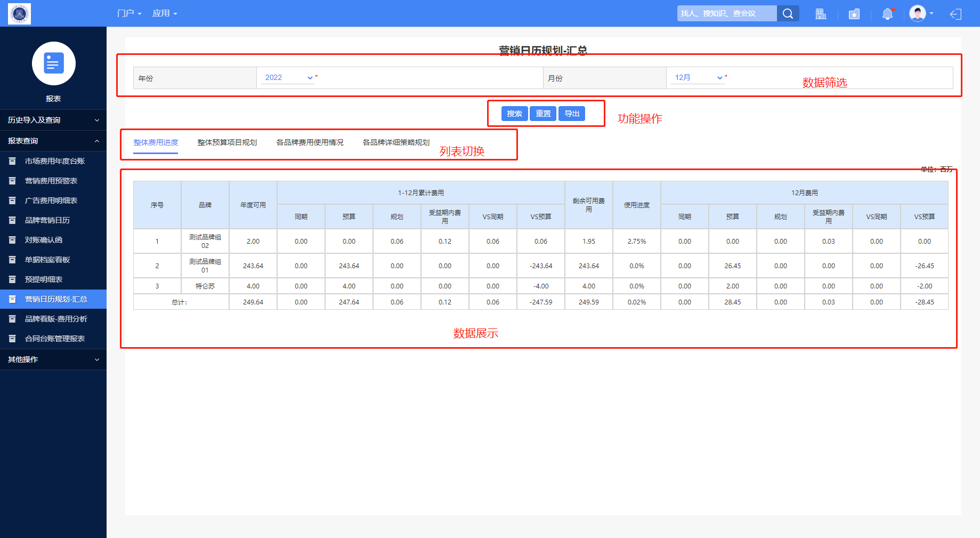The height and width of the screenshot is (538, 980).
Task: Open the starred favorites folder icon
Action: pos(854,14)
